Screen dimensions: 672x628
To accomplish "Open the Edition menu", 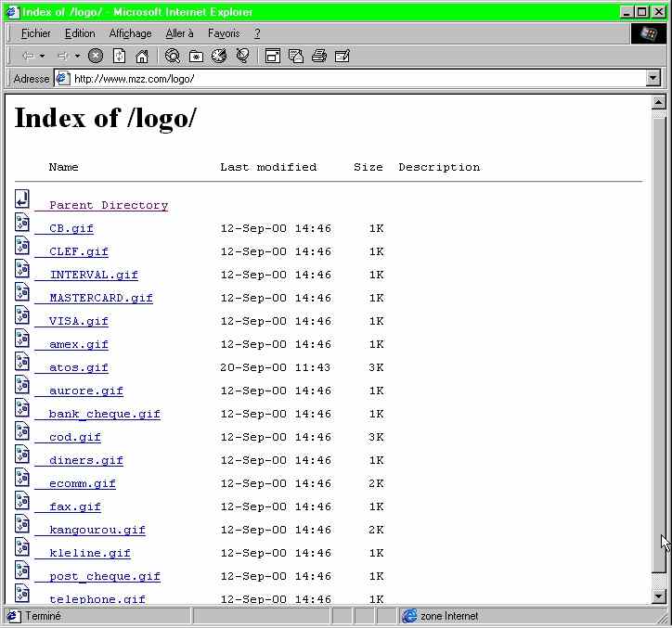I will (80, 33).
